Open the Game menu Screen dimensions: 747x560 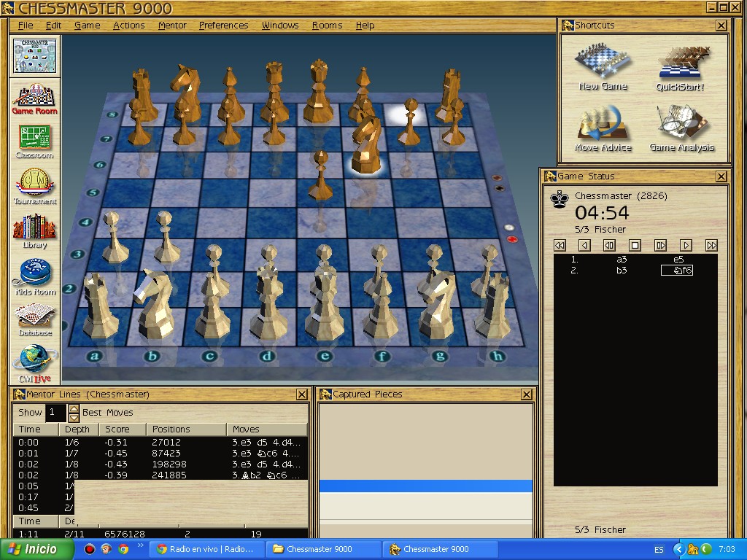point(88,26)
